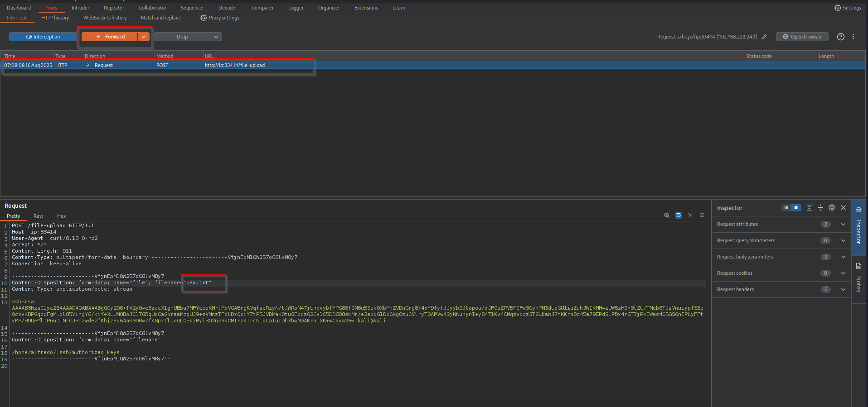The image size is (868, 407).
Task: Sort intercept table by Length column
Action: coord(841,56)
